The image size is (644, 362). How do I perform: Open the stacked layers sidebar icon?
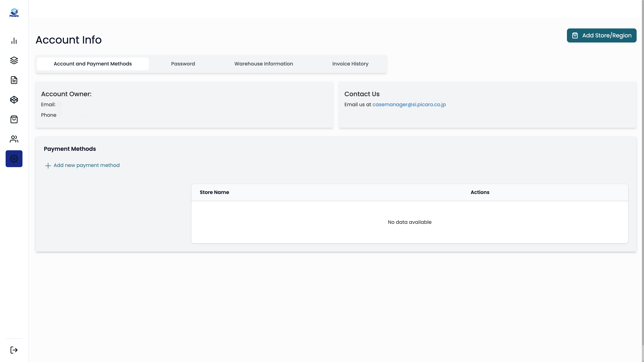(x=14, y=60)
